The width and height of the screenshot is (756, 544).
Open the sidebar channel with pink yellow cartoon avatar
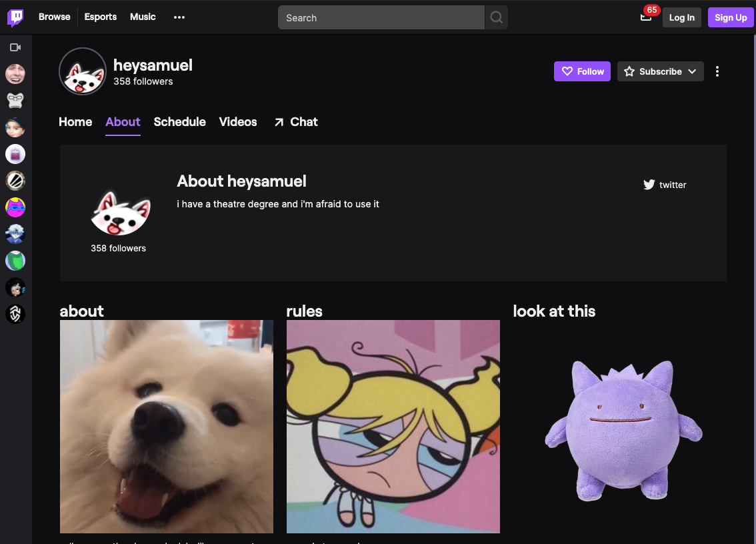15,207
